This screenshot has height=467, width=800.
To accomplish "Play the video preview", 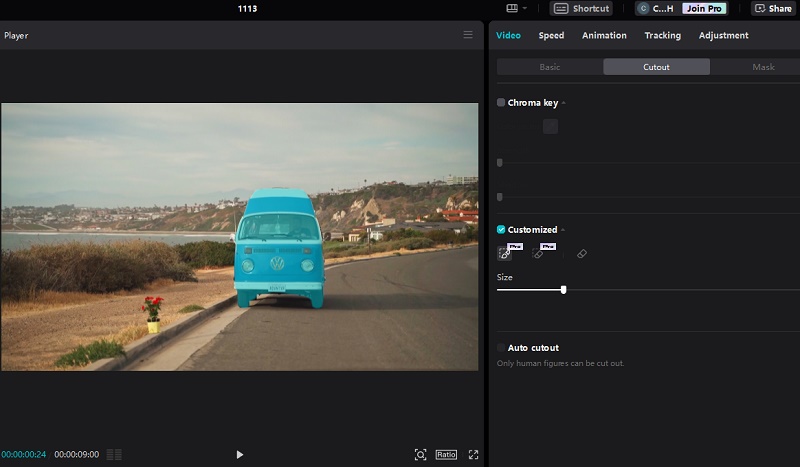I will (239, 454).
